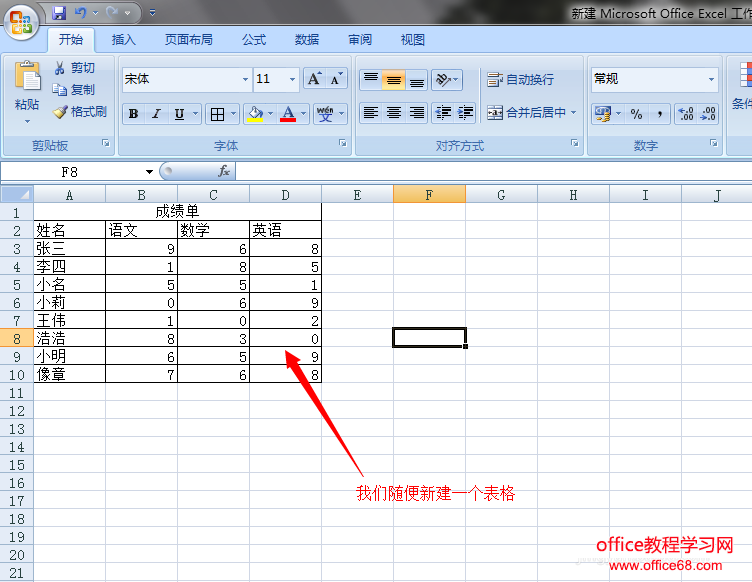
Task: Decrease font size with small A
Action: (x=336, y=79)
